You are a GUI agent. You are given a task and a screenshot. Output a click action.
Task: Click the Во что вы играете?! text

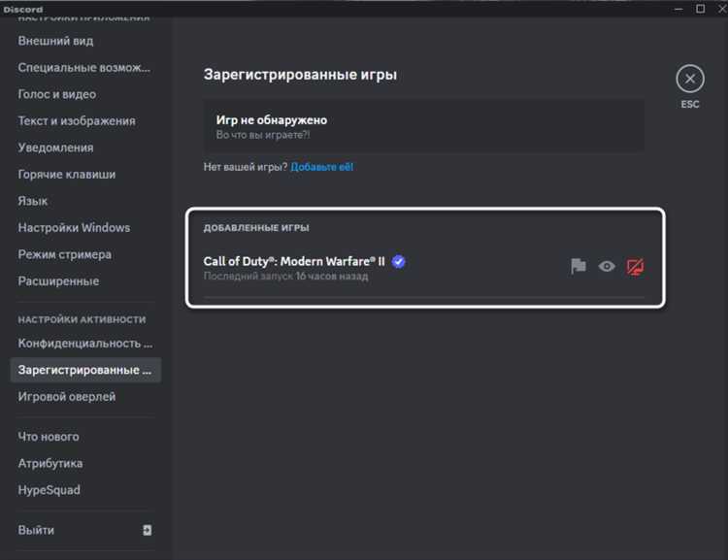pyautogui.click(x=263, y=135)
